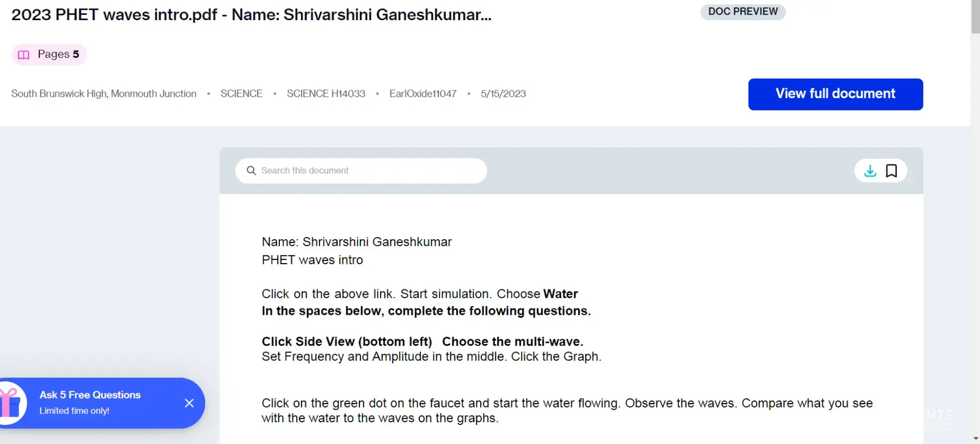This screenshot has width=980, height=444.
Task: Click the pink book pages icon
Action: tap(23, 54)
